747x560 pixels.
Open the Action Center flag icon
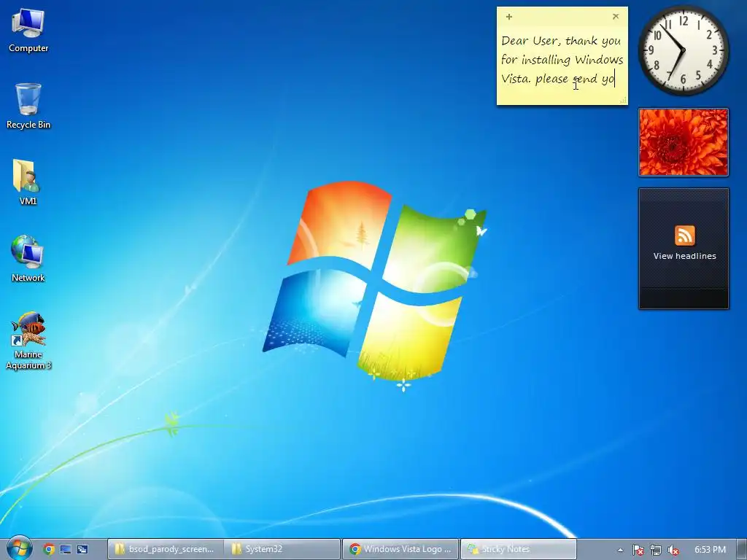[638, 550]
